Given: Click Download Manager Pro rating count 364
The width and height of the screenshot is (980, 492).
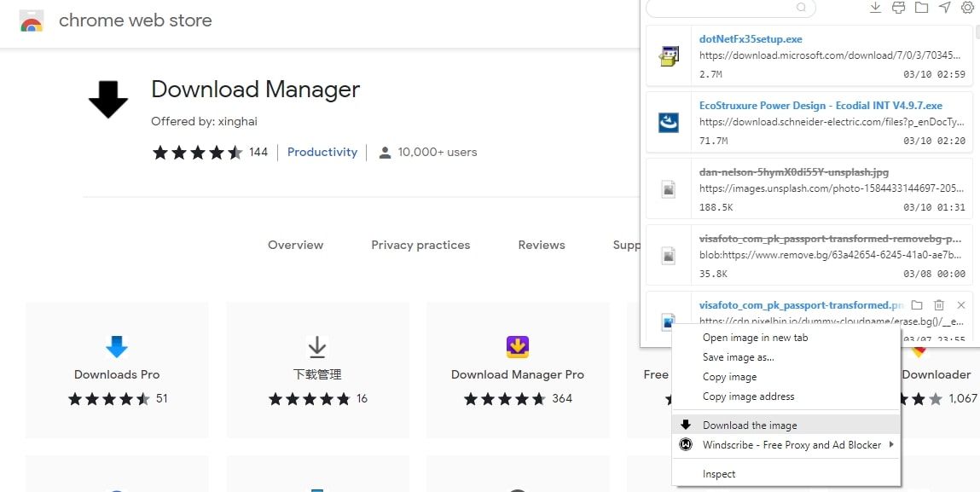Looking at the screenshot, I should [562, 398].
